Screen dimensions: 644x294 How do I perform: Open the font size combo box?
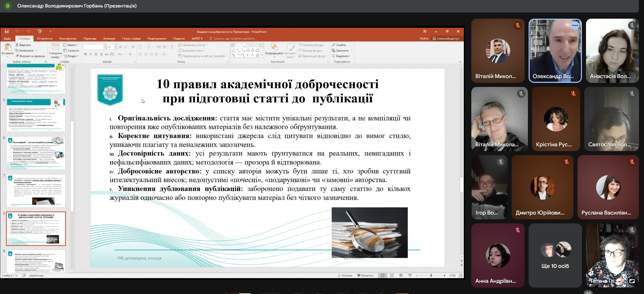click(111, 47)
